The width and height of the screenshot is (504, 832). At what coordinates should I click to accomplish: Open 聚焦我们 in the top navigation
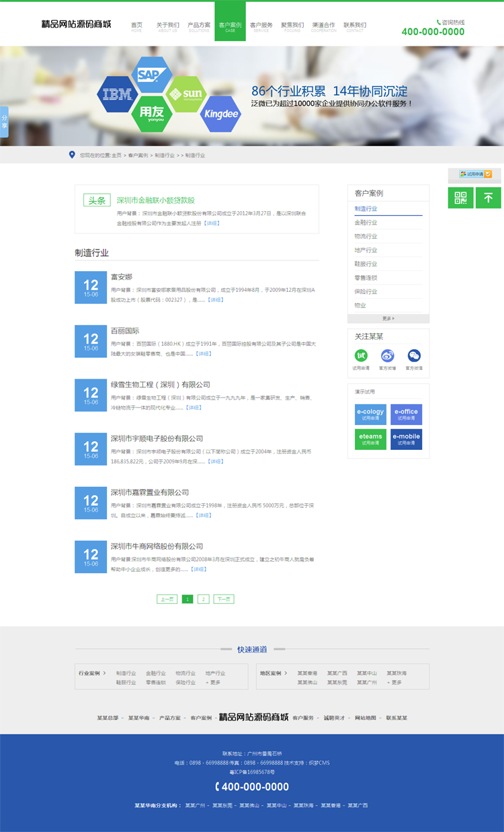[x=292, y=26]
